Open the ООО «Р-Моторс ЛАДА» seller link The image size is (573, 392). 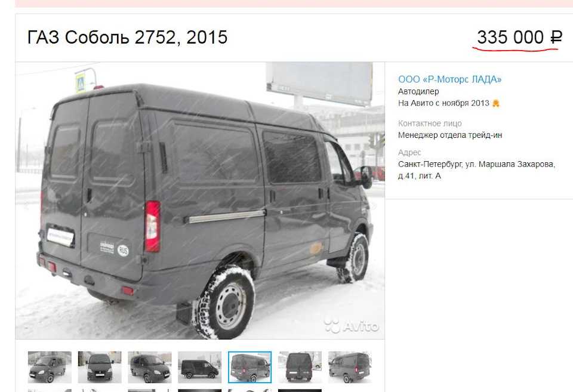pos(449,79)
